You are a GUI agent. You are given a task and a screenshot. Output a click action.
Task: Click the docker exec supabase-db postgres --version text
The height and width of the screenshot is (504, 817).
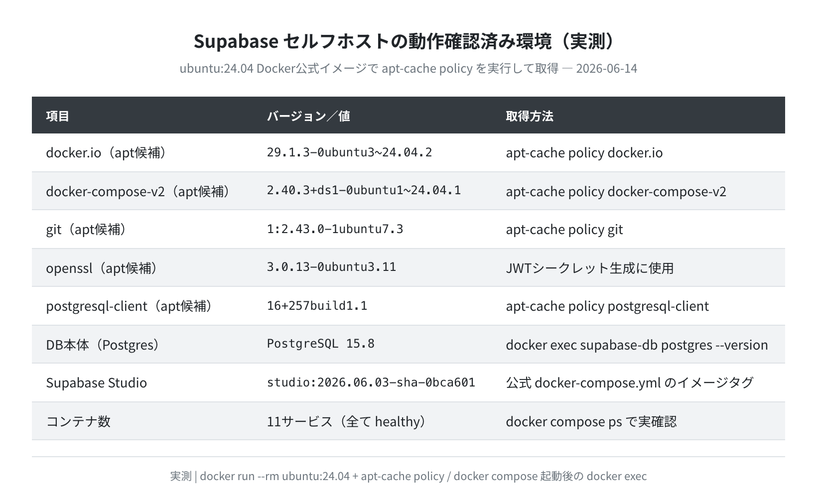point(637,345)
